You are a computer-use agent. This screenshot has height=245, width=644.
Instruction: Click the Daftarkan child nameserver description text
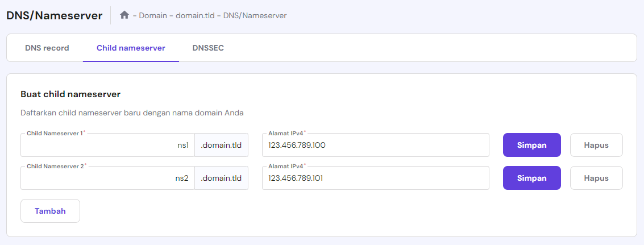coord(132,113)
